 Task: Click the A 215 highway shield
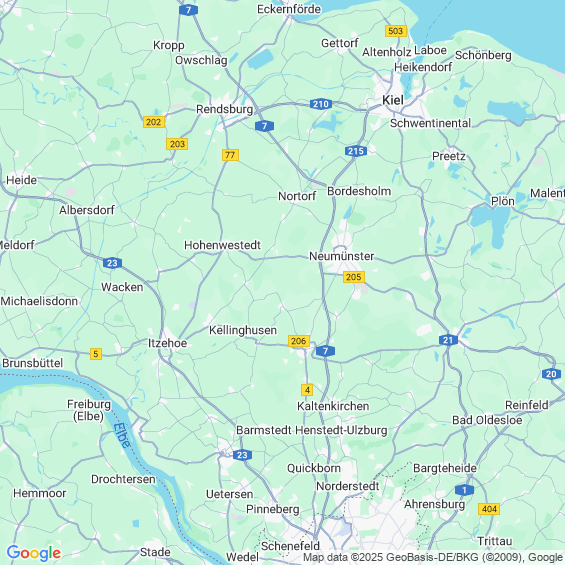[x=356, y=151]
